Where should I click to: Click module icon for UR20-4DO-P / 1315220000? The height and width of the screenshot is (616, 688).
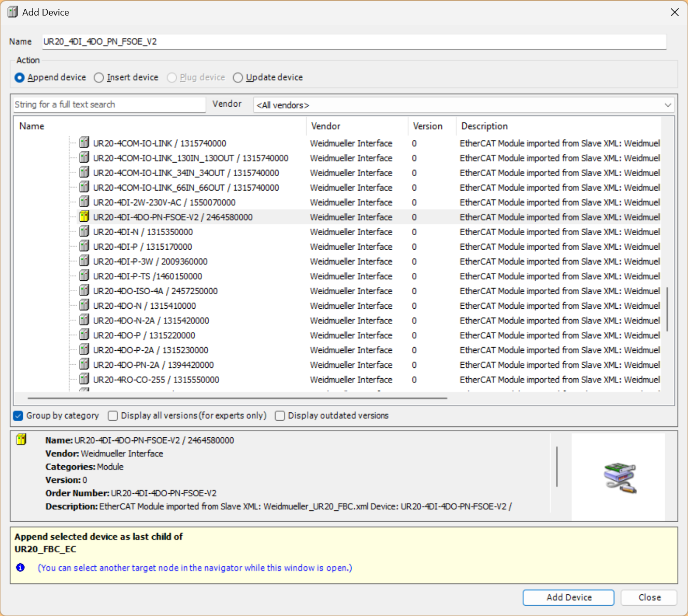point(84,335)
